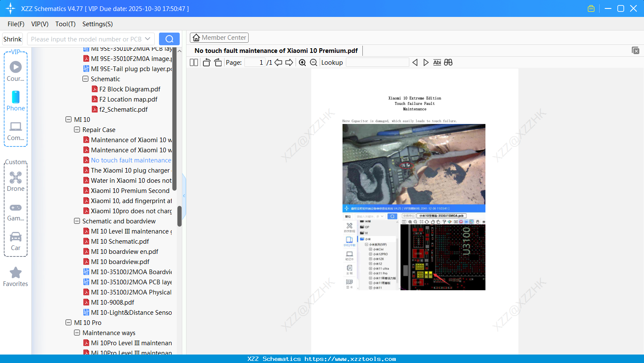Open the Member Center
This screenshot has height=363, width=644.
click(219, 38)
